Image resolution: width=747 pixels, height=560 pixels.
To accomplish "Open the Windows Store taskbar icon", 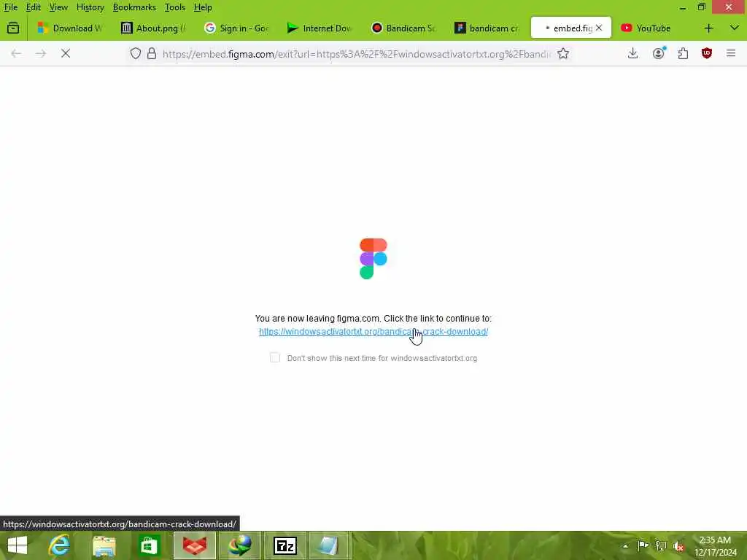I will click(x=149, y=545).
